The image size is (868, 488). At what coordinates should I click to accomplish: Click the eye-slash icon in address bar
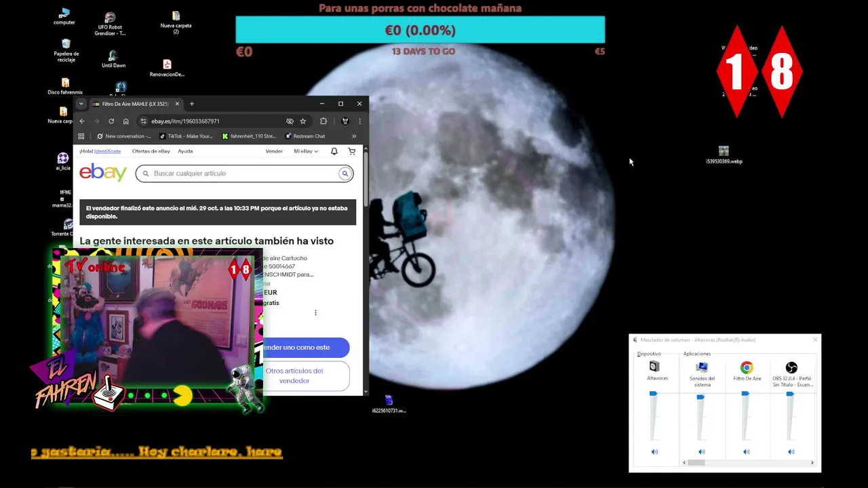[290, 121]
